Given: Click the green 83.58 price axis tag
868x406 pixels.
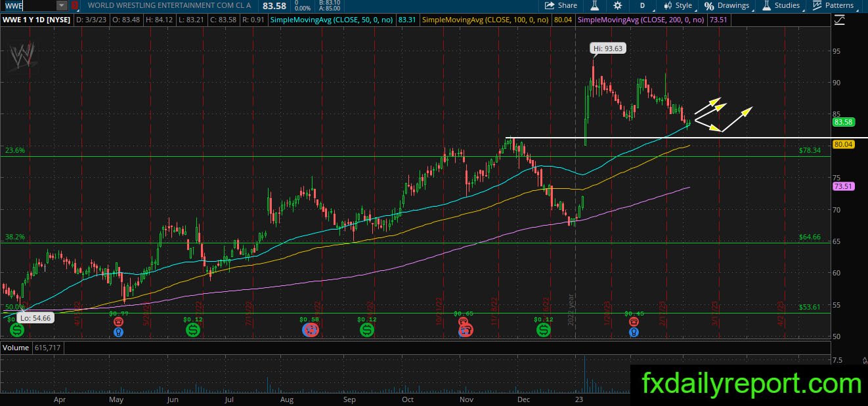Looking at the screenshot, I should pos(843,122).
